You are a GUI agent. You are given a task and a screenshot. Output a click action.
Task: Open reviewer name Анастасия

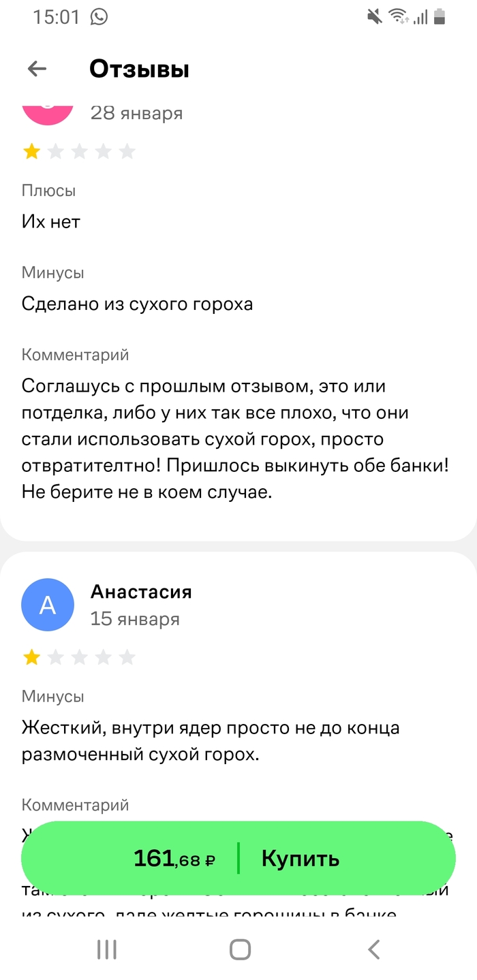(x=141, y=592)
